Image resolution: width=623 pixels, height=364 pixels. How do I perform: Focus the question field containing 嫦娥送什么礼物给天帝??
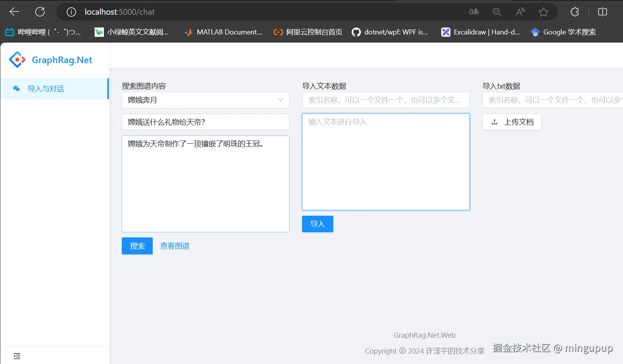coord(205,122)
